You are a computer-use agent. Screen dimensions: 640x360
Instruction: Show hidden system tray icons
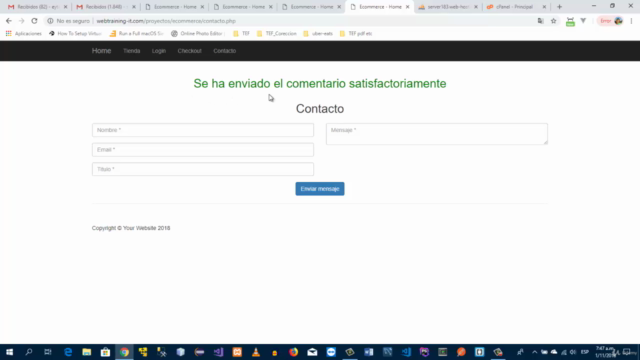click(534, 352)
